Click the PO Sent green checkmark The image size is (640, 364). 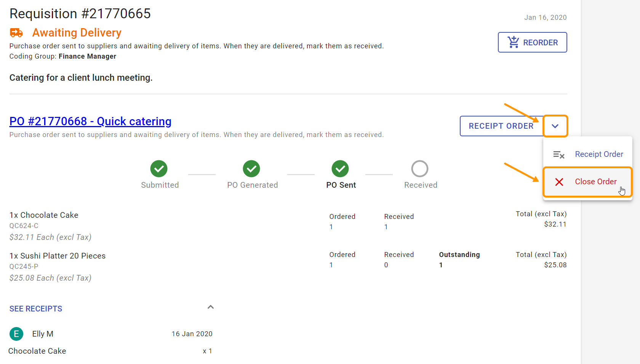point(340,169)
